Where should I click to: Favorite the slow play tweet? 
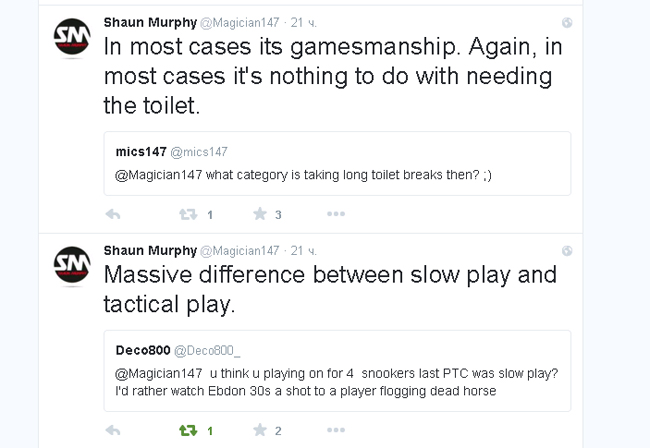[260, 431]
